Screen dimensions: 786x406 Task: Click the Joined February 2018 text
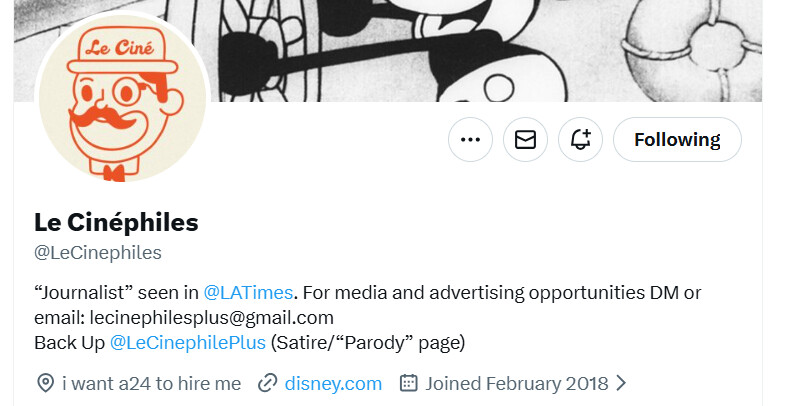coord(516,383)
